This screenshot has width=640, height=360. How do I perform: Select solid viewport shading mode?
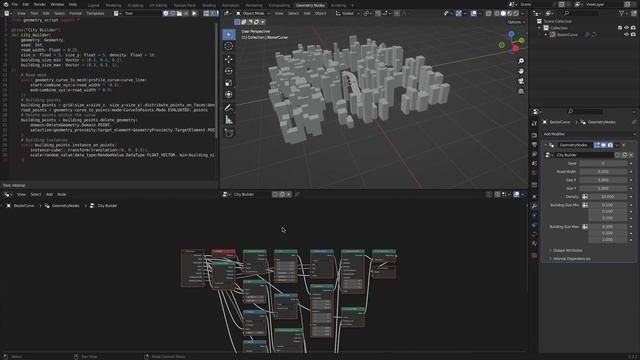point(503,13)
